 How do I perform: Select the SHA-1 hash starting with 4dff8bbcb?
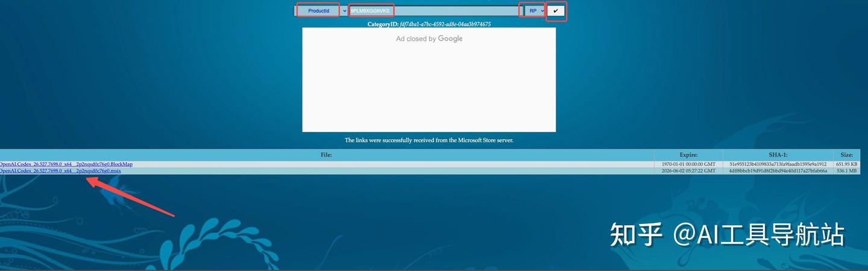pyautogui.click(x=778, y=171)
